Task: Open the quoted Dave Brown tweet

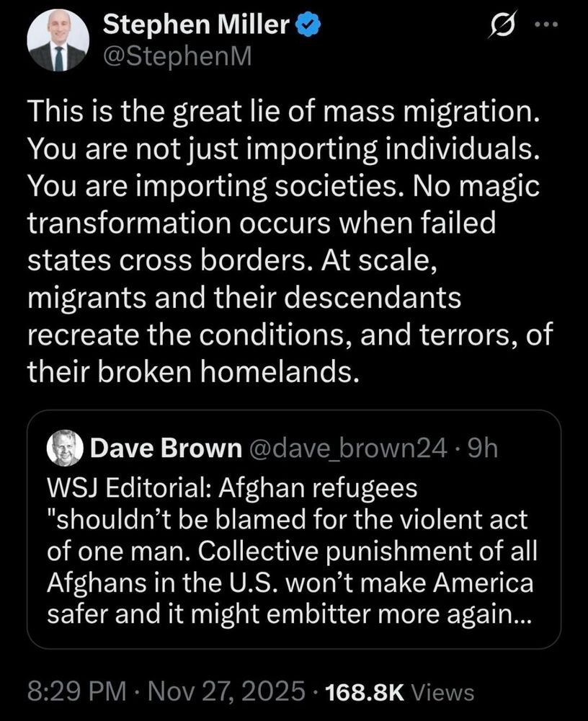Action: click(294, 526)
